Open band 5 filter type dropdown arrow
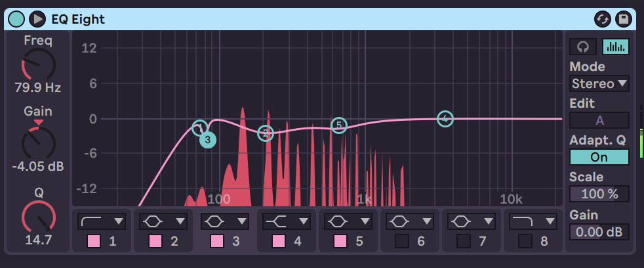 click(x=365, y=221)
